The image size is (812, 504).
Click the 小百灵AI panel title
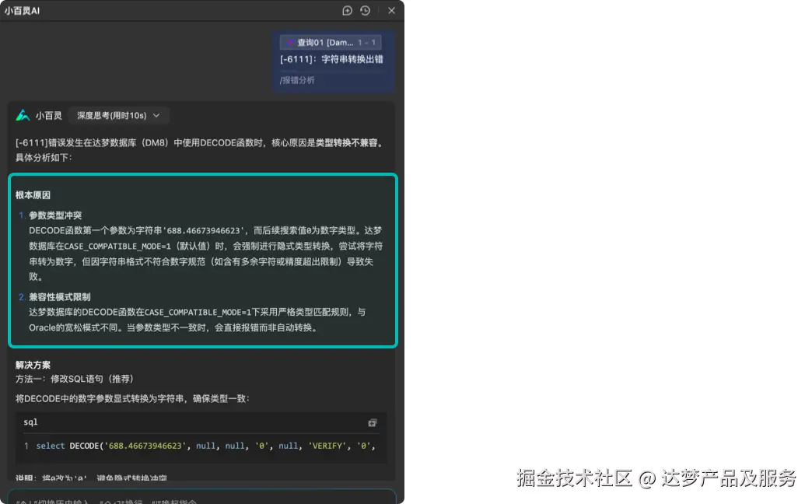click(x=23, y=10)
